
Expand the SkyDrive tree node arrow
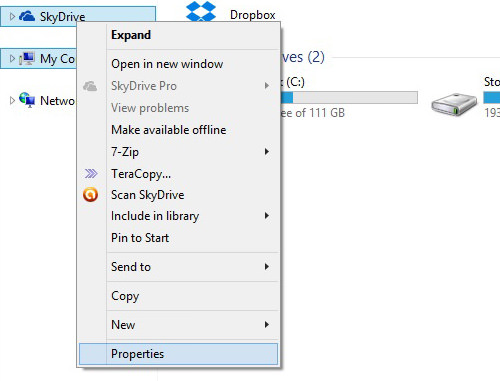pos(12,16)
